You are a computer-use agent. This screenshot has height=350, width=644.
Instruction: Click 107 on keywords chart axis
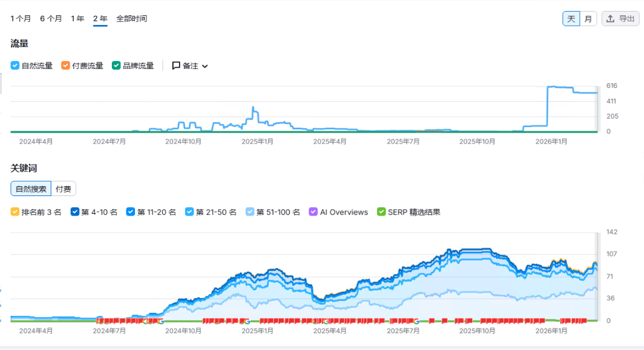[x=612, y=254]
